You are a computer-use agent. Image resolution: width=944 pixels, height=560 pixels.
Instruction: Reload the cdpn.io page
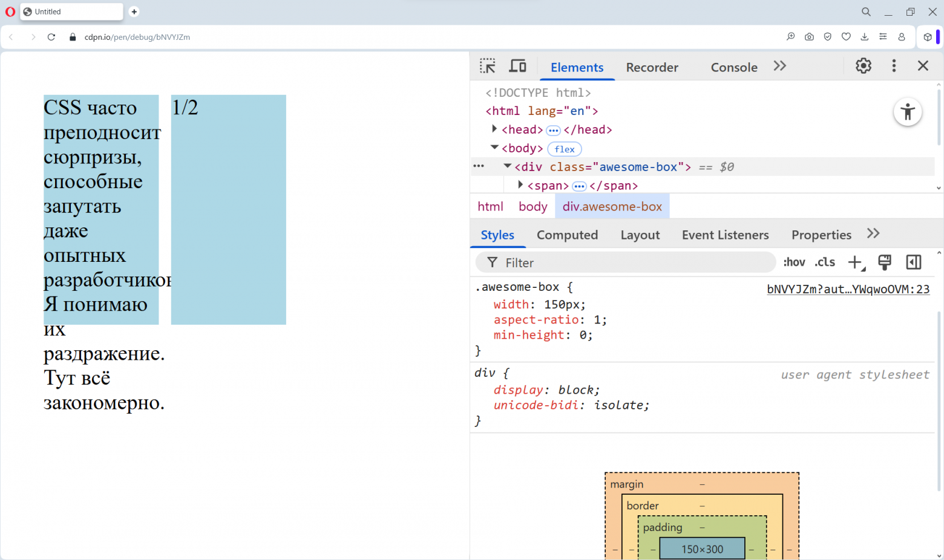pos(51,37)
